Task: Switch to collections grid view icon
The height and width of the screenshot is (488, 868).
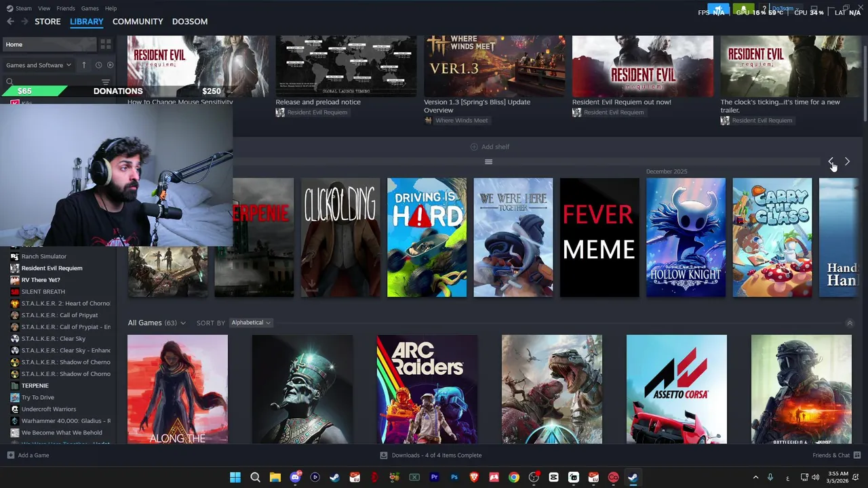Action: point(106,44)
